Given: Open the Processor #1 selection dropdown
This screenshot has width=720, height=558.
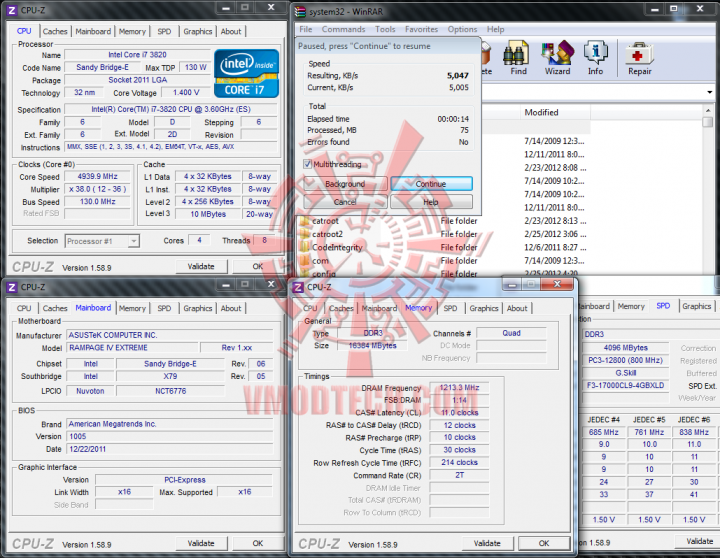Looking at the screenshot, I should click(x=102, y=241).
